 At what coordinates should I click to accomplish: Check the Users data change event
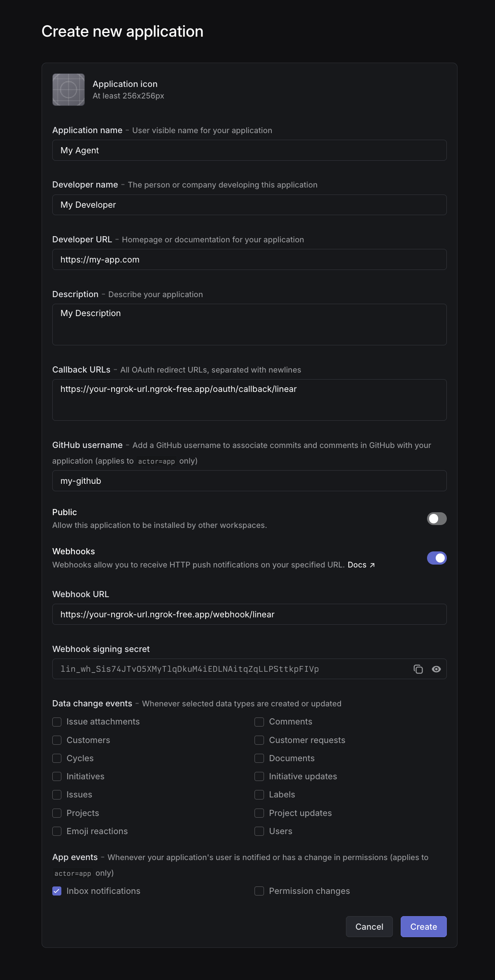[259, 831]
